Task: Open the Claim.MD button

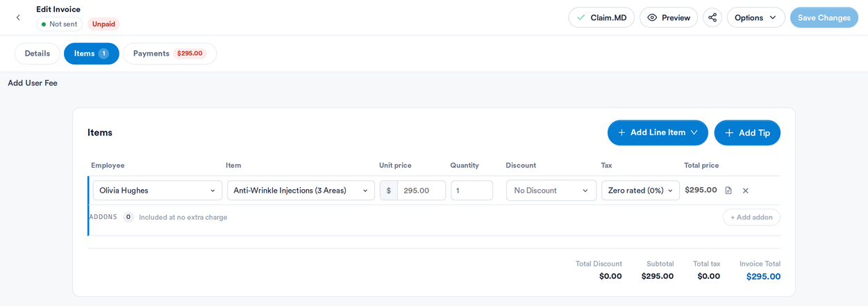Action: 601,17
